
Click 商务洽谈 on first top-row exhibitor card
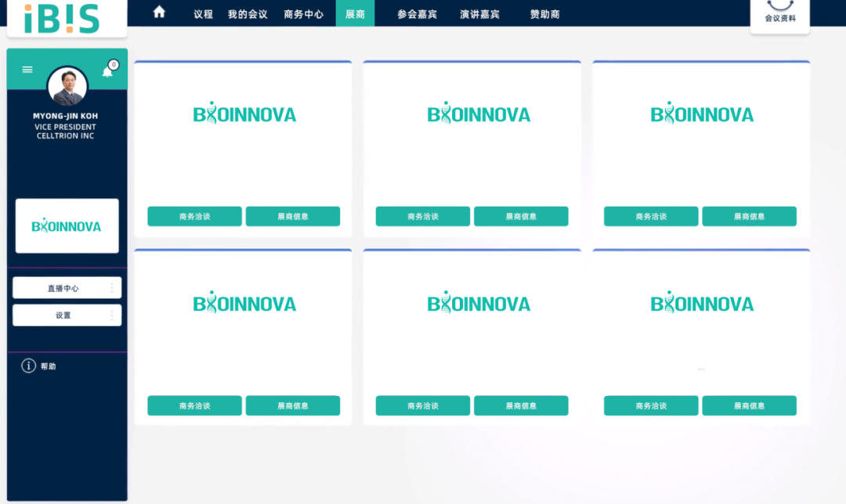click(195, 216)
